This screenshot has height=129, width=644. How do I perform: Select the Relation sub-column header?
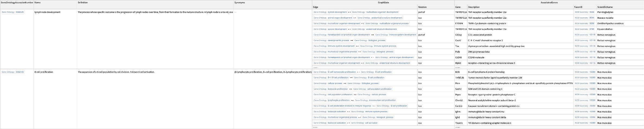point(422,7)
